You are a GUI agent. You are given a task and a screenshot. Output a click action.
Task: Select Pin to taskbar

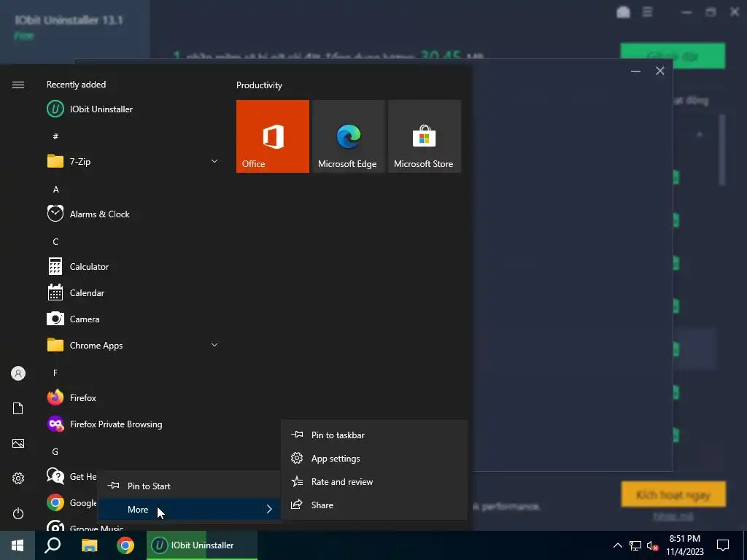[374, 435]
